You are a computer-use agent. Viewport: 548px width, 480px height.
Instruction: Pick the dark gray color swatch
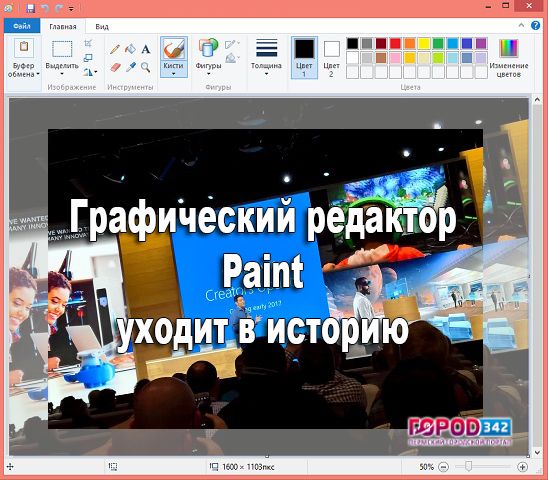[367, 44]
